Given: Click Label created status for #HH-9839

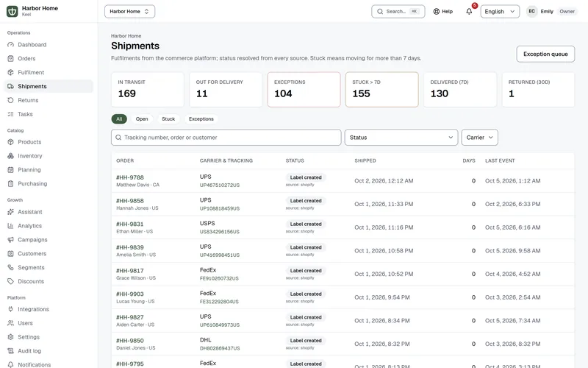Looking at the screenshot, I should tap(306, 247).
